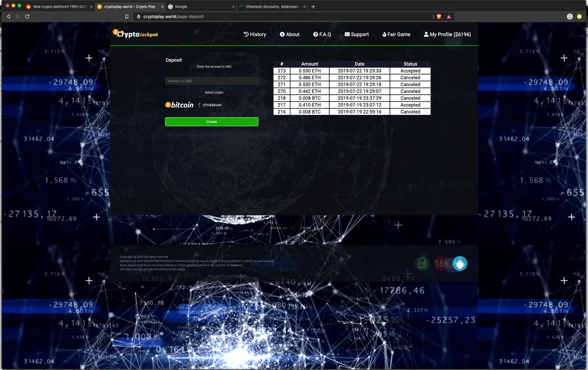
Task: Click the SSL padlock badge in footer
Action: (422, 263)
